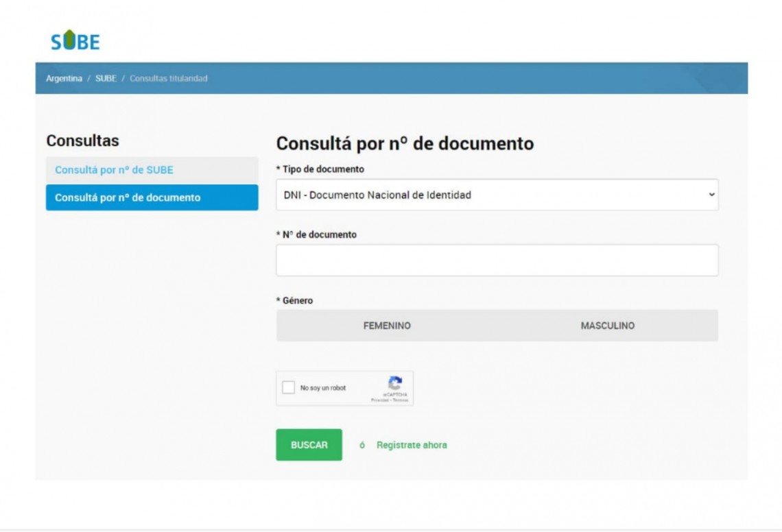Click "Consultas titularidad" breadcrumb item
Screen dimensions: 782x532
pyautogui.click(x=168, y=78)
